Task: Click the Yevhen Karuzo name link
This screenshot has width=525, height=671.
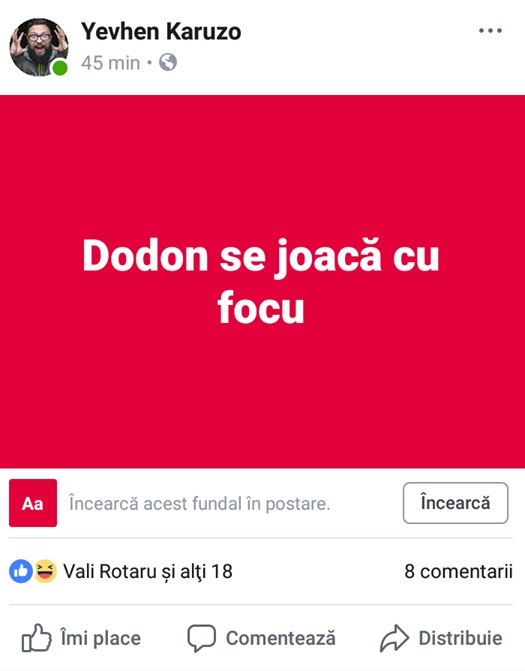Action: pyautogui.click(x=161, y=32)
